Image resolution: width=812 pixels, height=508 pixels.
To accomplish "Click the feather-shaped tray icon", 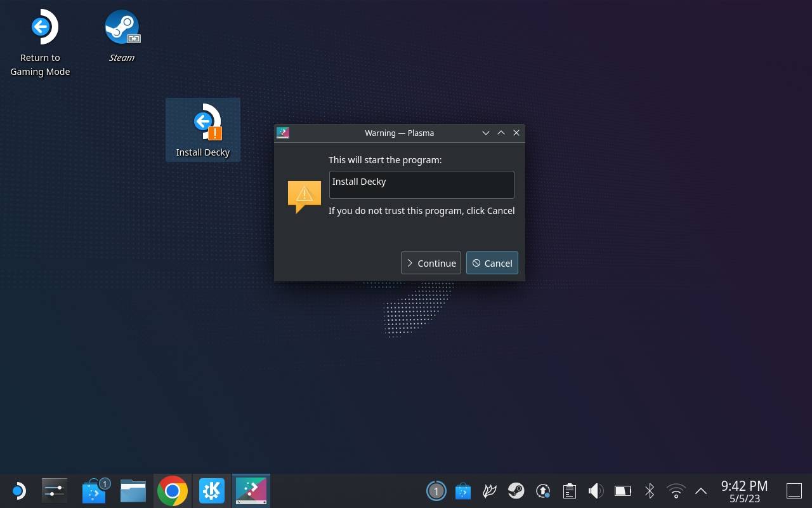I will point(490,491).
